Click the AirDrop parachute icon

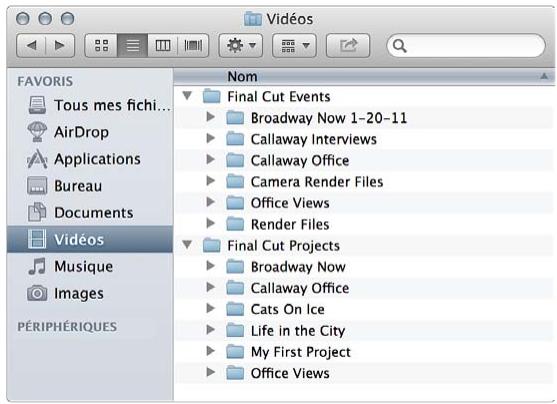(37, 132)
